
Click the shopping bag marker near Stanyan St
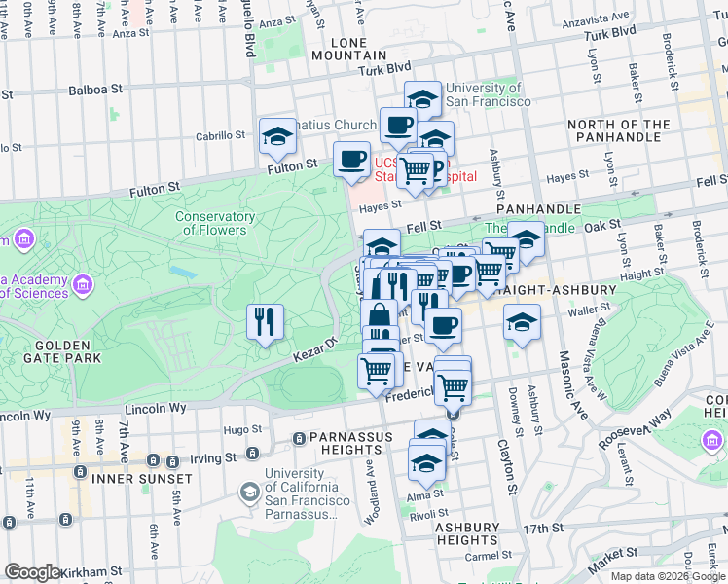coord(380,315)
